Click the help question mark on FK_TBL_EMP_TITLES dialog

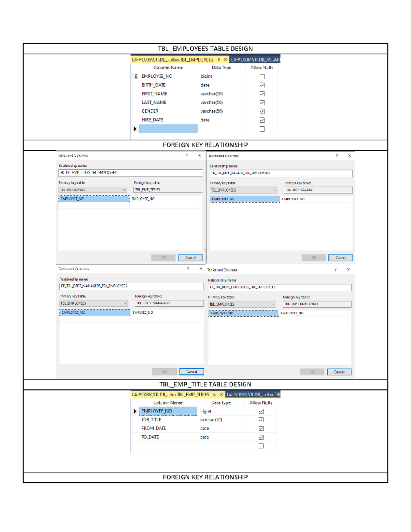pyautogui.click(x=187, y=156)
